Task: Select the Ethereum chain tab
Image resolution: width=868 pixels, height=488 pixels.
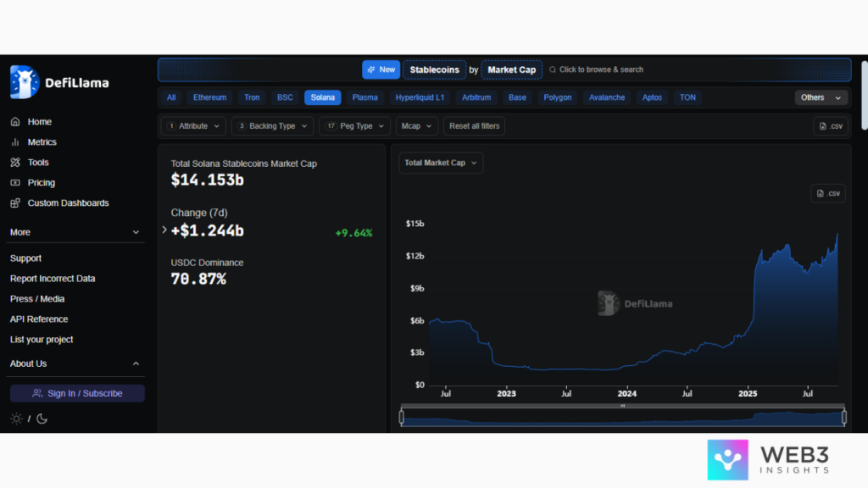Action: point(209,97)
